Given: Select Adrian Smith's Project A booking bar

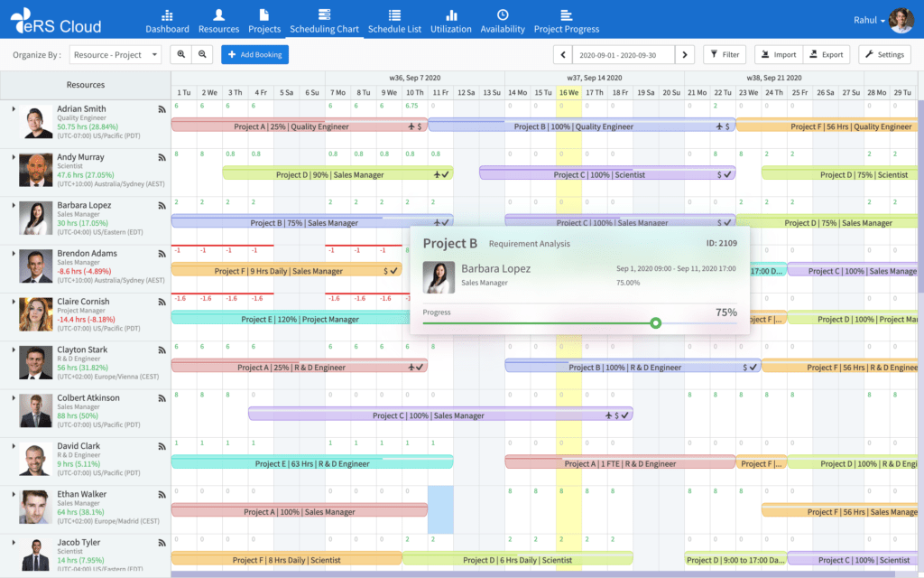Looking at the screenshot, I should (300, 126).
